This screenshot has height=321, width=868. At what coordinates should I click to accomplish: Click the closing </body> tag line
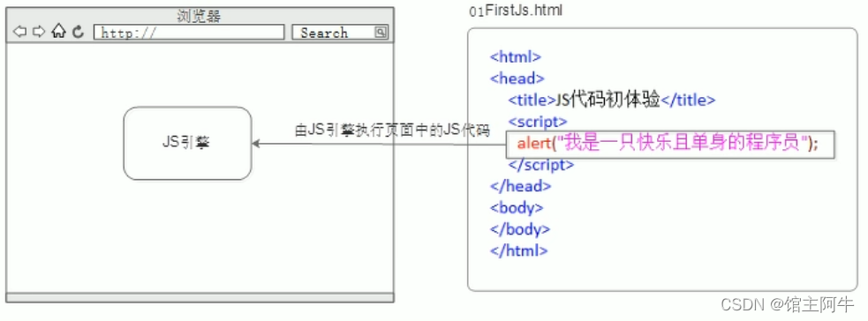click(x=520, y=229)
